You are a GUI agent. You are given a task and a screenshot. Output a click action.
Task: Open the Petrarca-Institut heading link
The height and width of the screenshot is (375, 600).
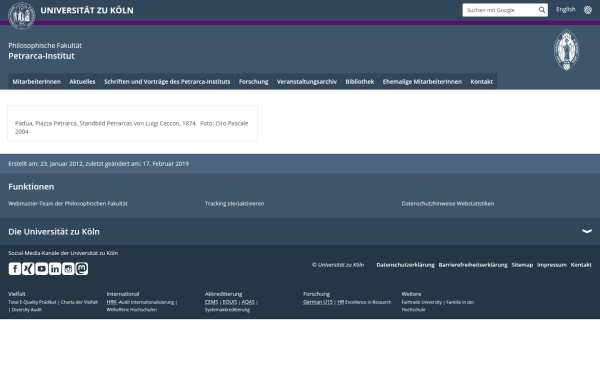click(x=41, y=56)
